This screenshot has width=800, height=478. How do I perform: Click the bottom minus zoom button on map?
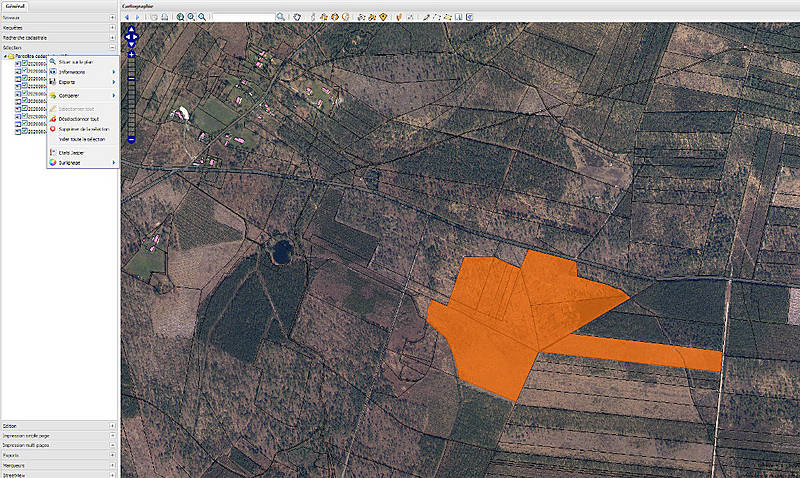click(x=132, y=139)
